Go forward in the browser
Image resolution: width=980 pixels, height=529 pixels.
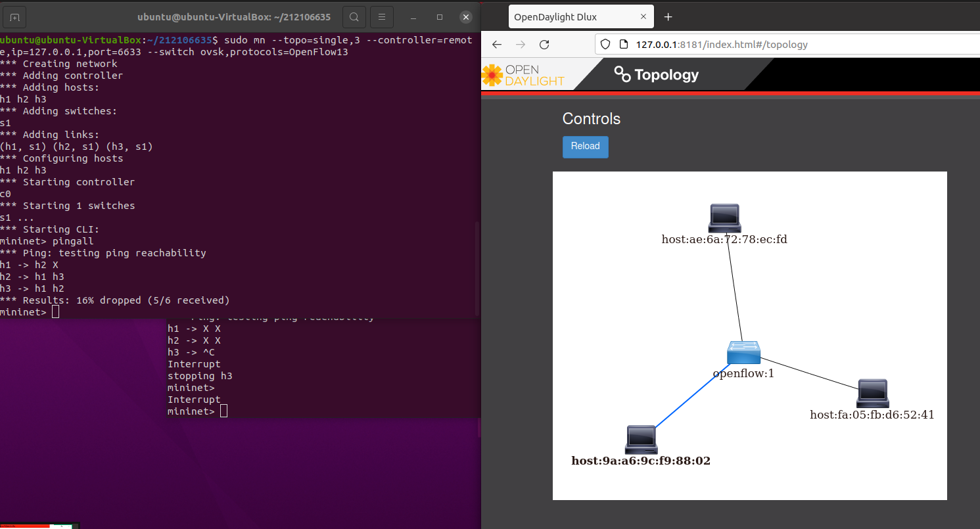pyautogui.click(x=521, y=45)
